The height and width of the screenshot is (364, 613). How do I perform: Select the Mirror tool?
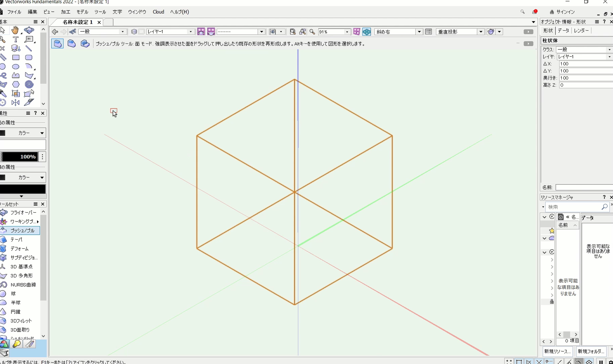click(x=15, y=102)
